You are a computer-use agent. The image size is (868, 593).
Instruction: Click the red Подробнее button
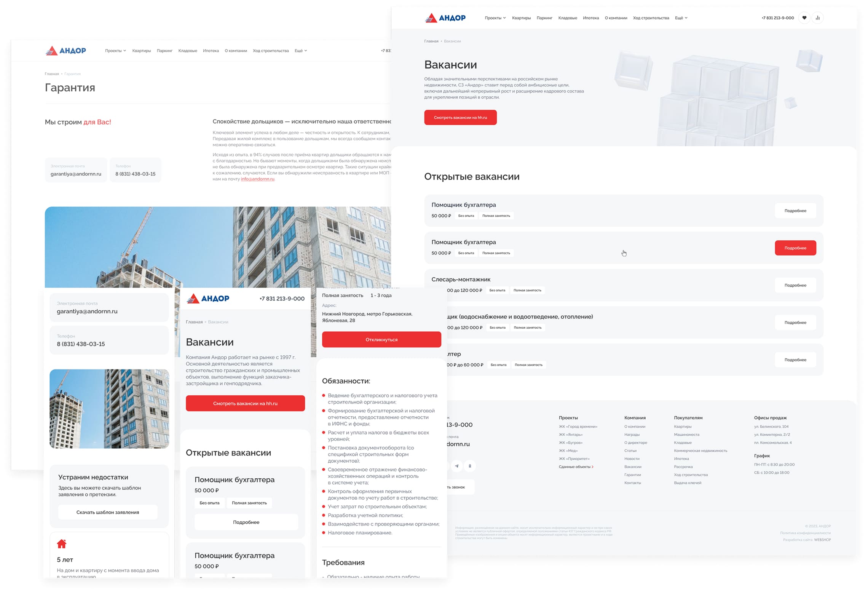(x=795, y=248)
